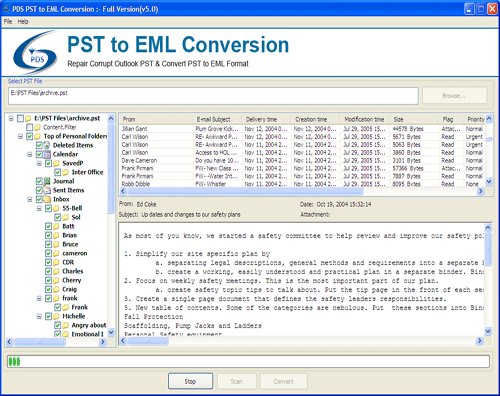The height and width of the screenshot is (396, 500).
Task: Sort by the Size column header
Action: tap(414, 119)
